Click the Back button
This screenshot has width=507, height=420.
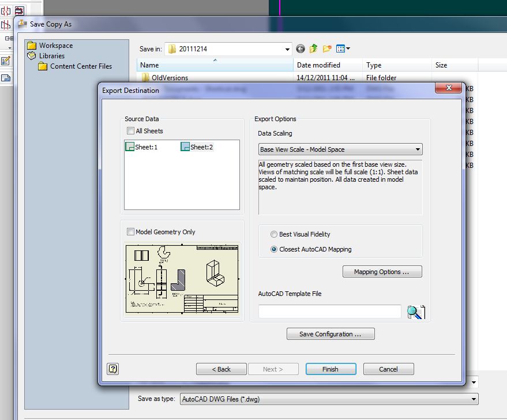point(221,369)
